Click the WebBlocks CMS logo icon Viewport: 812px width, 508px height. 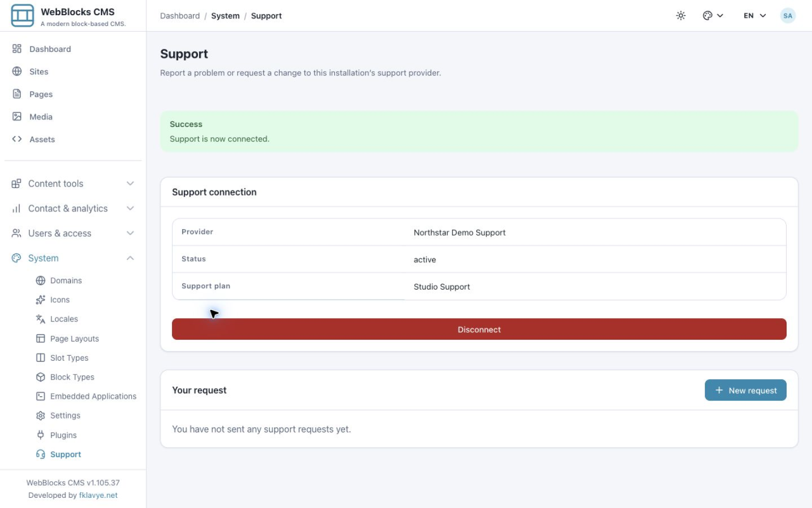point(23,16)
